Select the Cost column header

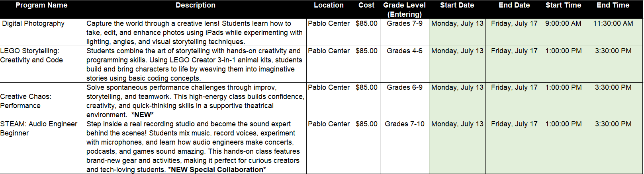[x=366, y=6]
